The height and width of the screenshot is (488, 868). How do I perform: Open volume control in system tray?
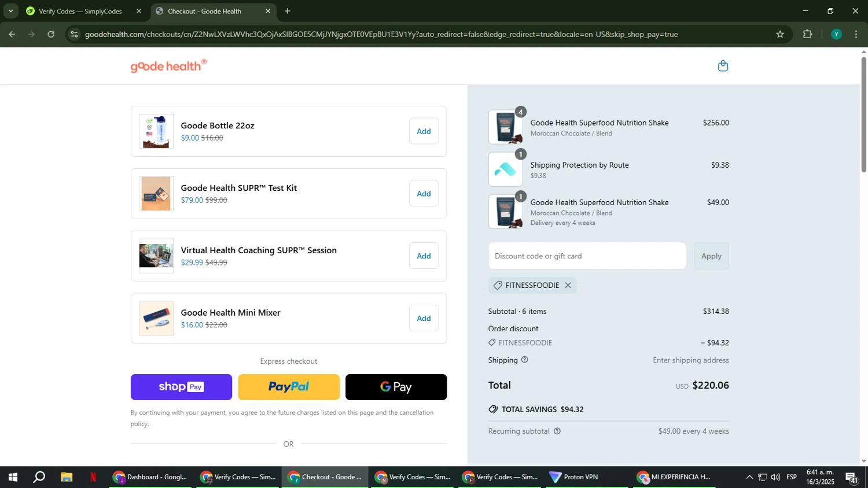tap(775, 478)
